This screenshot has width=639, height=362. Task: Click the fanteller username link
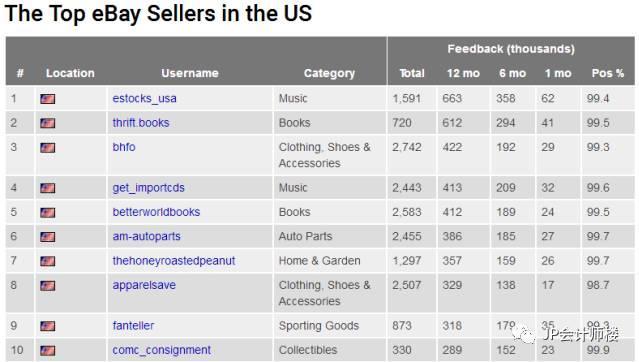point(133,326)
